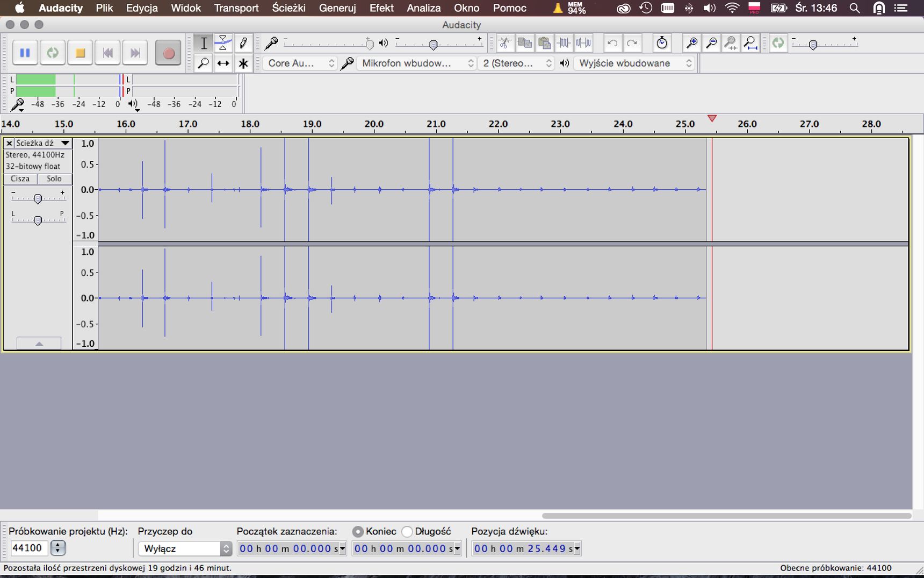
Task: Select the Zoom magnifier tool
Action: tap(204, 63)
